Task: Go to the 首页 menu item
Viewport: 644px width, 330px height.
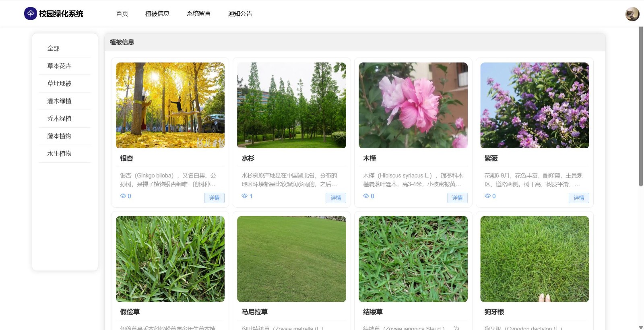Action: tap(122, 14)
